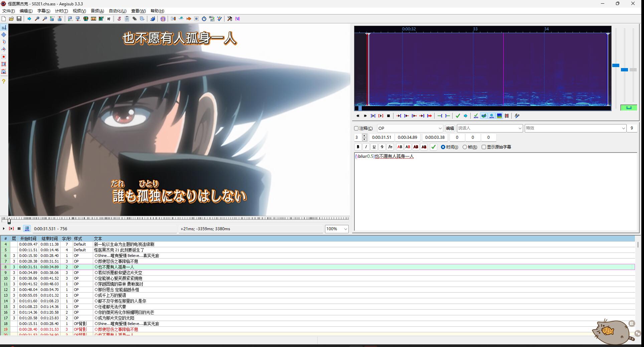Adjust the audio horizontal zoom slider

click(616, 65)
